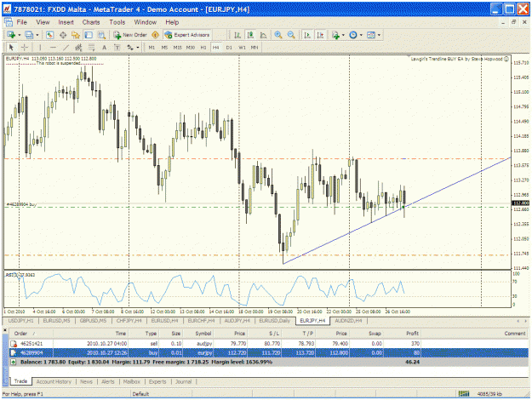Open the Insert menu
Viewport: 532px width, 400px height.
66,22
